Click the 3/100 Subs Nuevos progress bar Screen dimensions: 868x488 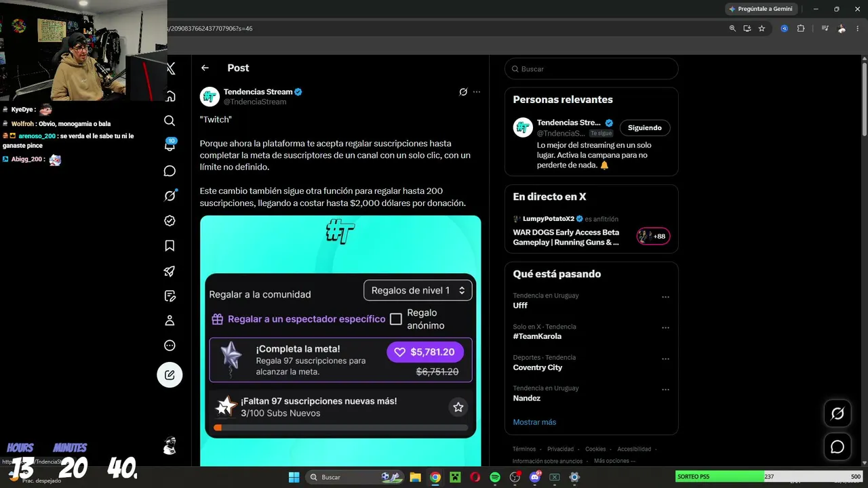pyautogui.click(x=340, y=428)
